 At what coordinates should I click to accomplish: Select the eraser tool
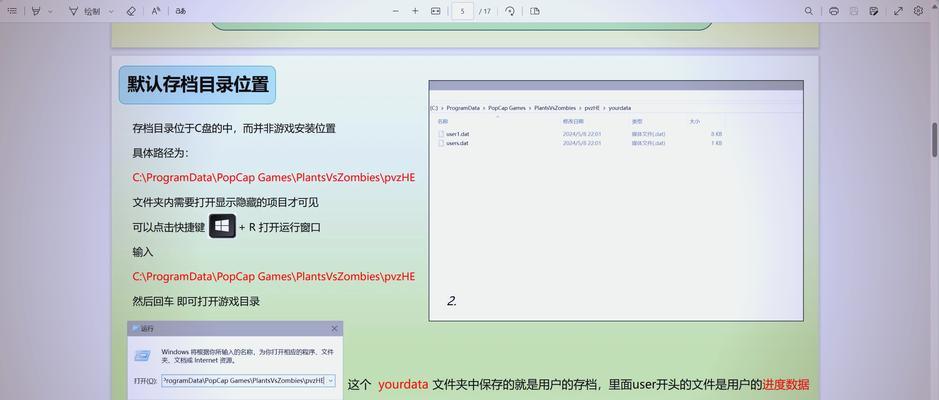click(131, 11)
